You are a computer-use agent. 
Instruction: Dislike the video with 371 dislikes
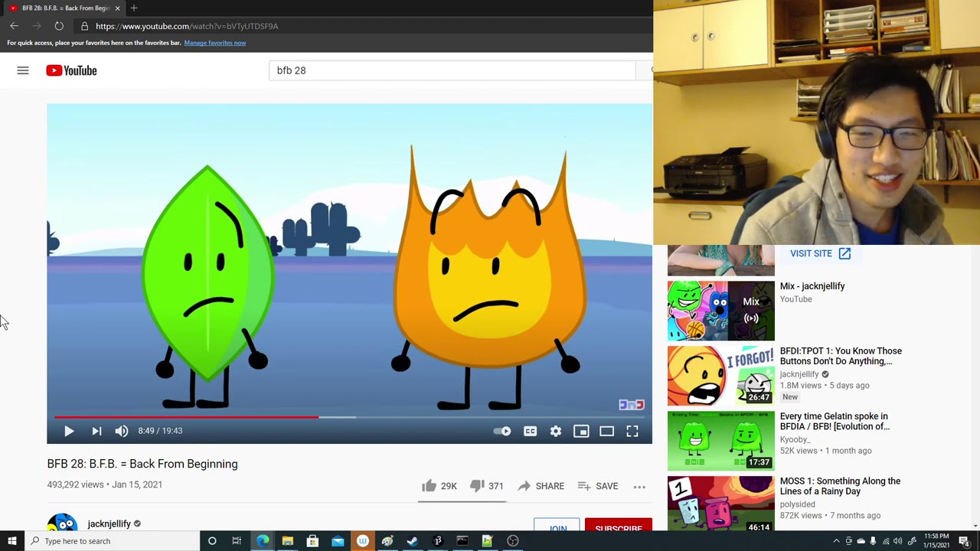[486, 486]
